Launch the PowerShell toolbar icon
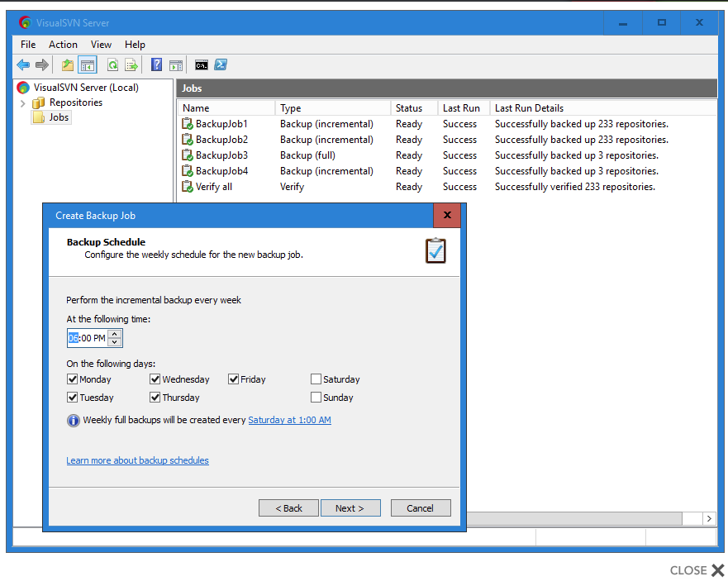728x586 pixels. (x=221, y=65)
